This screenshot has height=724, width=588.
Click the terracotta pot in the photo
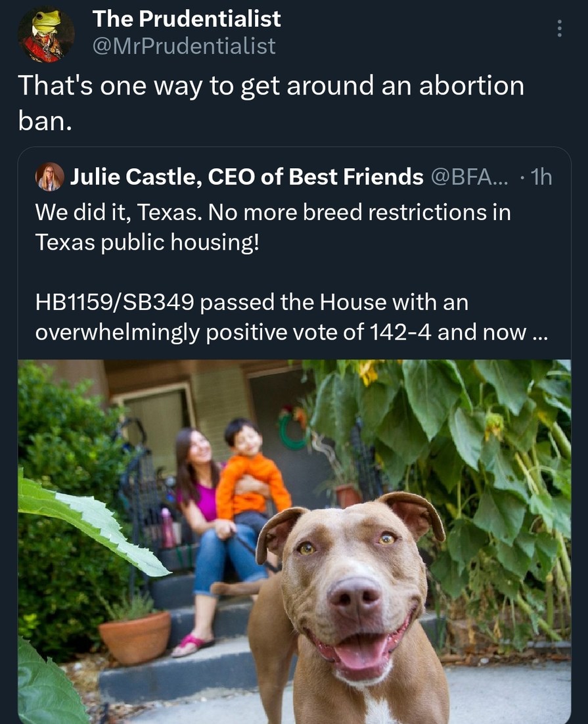point(135,635)
